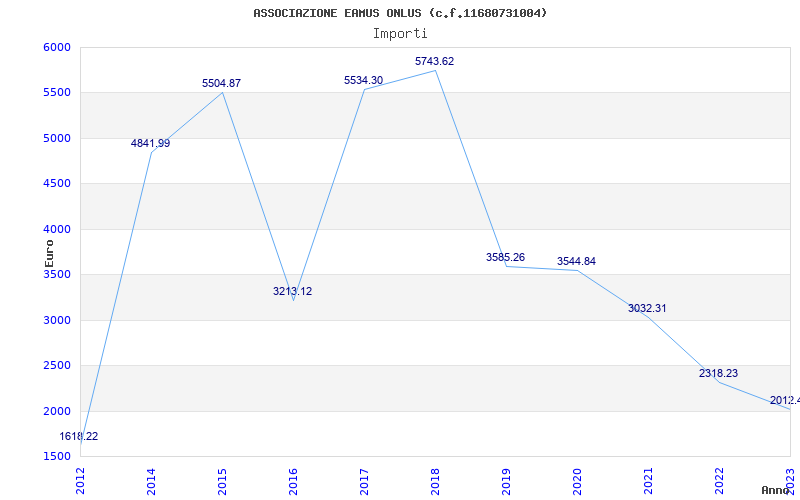Click the 'Euro' y-axis label
This screenshot has height=500, width=800.
pos(49,254)
